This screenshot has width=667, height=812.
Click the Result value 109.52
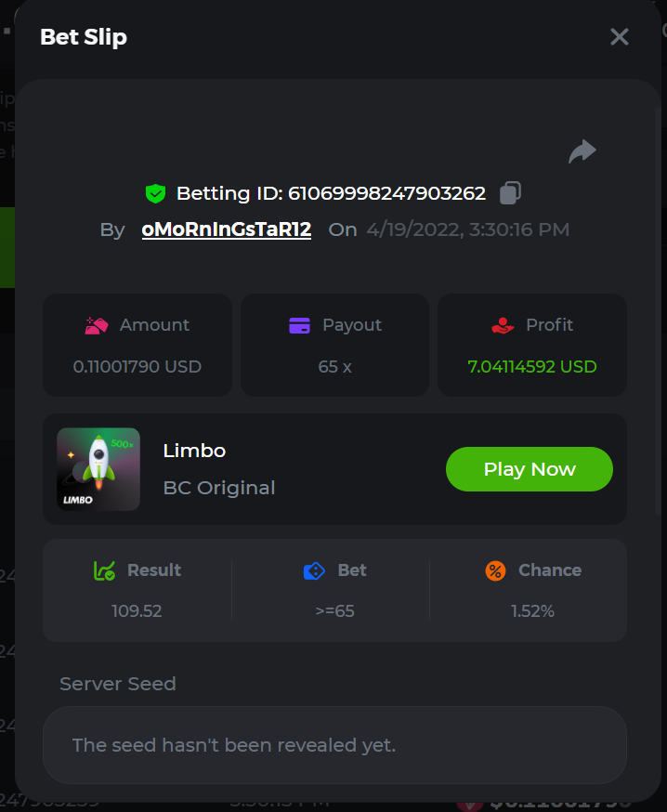click(x=137, y=610)
